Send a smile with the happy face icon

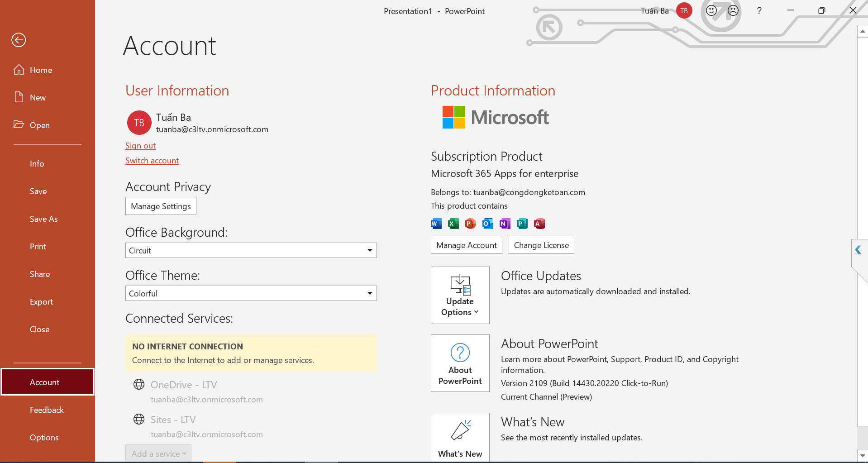[711, 10]
